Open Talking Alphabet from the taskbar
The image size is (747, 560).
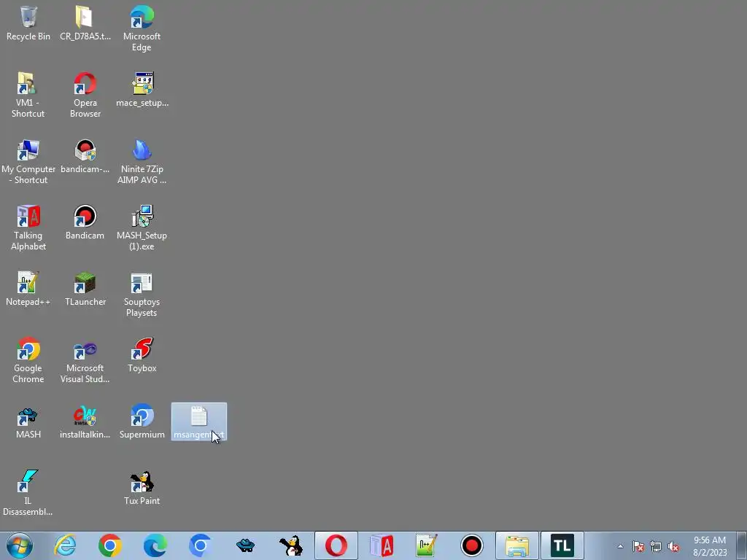tap(381, 545)
